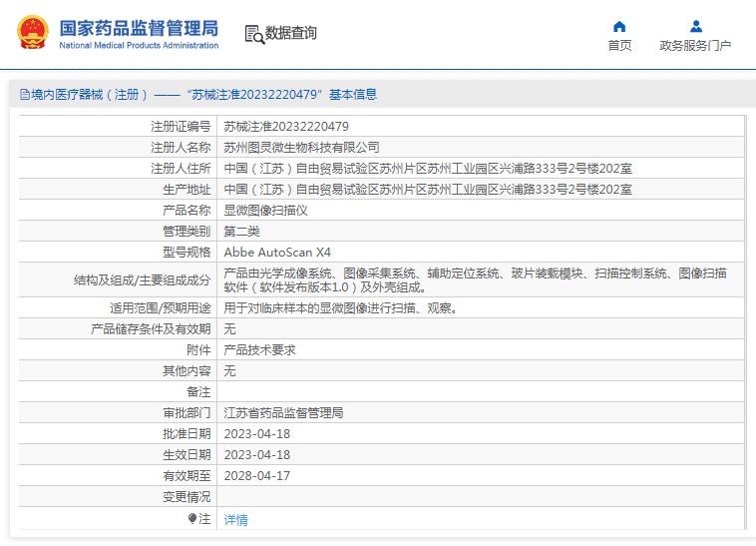This screenshot has width=756, height=546.
Task: Select the registrant name 苏州图灵微生物科技有限公司
Action: 301,148
